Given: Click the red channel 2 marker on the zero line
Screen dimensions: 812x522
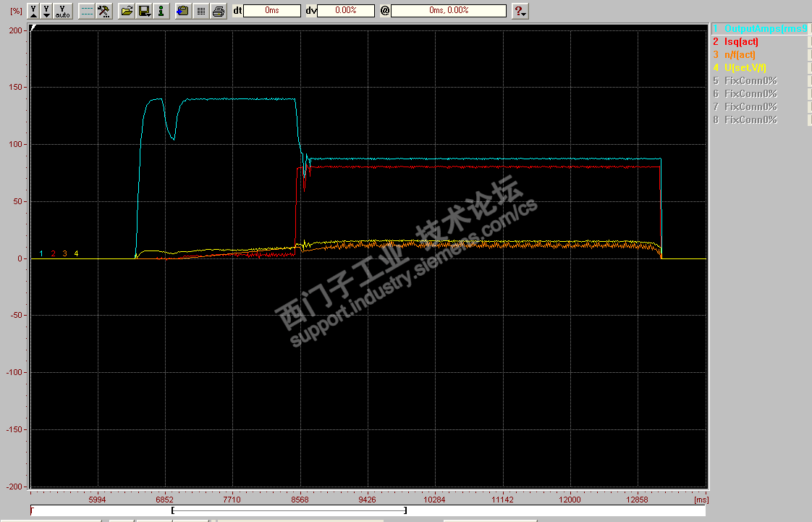Looking at the screenshot, I should (53, 253).
